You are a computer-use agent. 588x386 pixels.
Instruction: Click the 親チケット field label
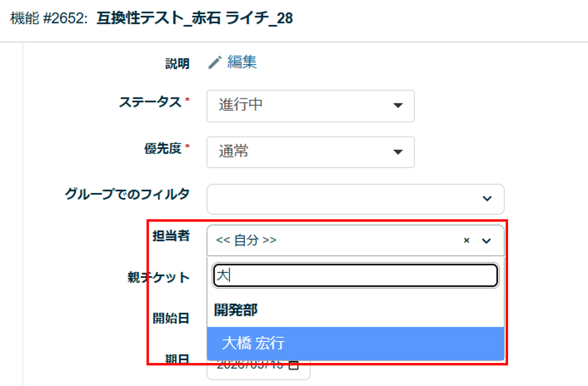pyautogui.click(x=158, y=277)
